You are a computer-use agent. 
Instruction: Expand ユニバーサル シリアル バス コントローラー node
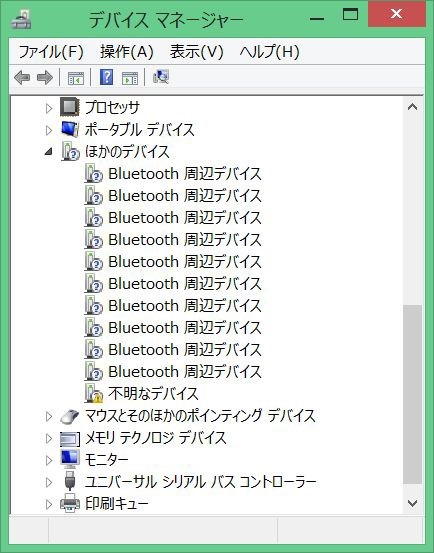tap(49, 482)
